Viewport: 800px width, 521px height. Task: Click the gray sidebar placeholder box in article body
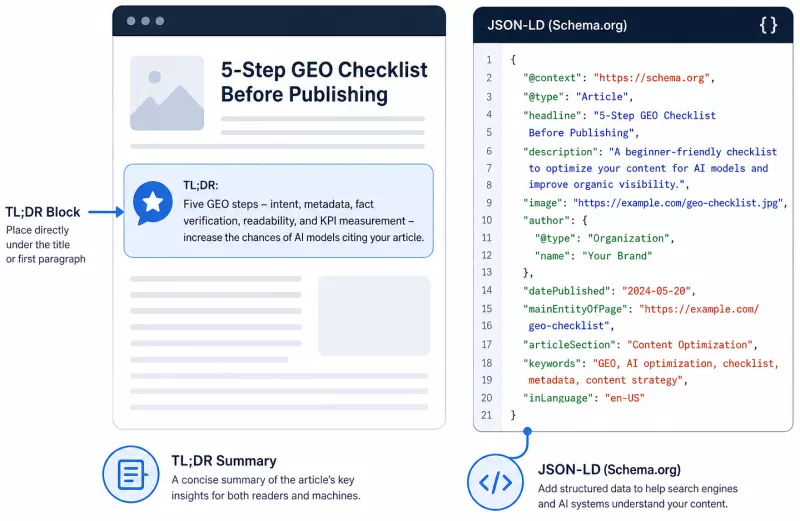coord(374,316)
